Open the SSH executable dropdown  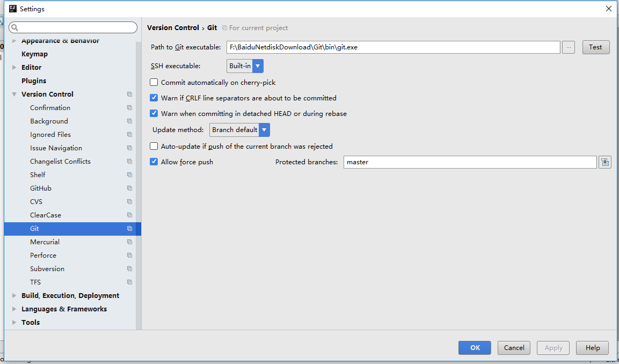click(245, 66)
